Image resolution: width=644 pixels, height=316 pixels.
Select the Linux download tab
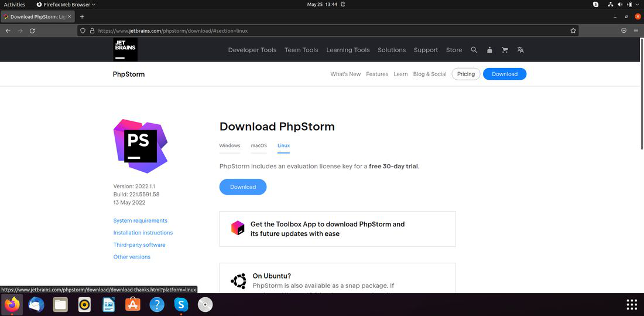click(284, 145)
